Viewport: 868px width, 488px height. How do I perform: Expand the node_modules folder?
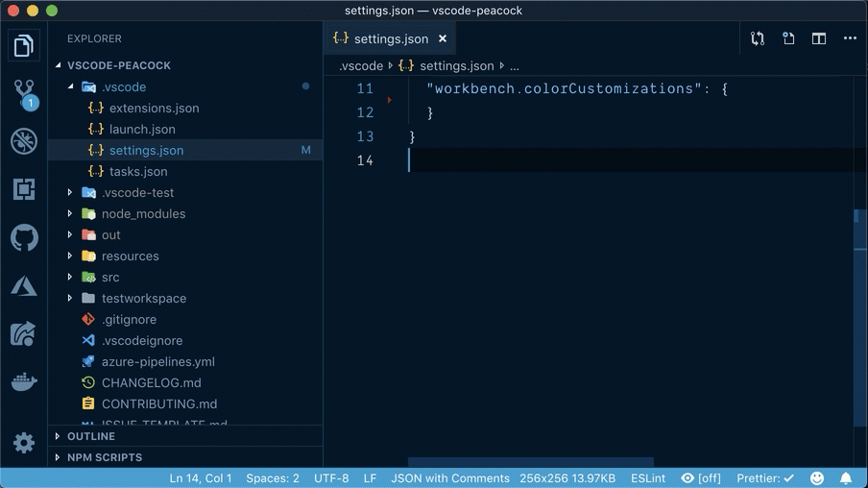pos(70,213)
